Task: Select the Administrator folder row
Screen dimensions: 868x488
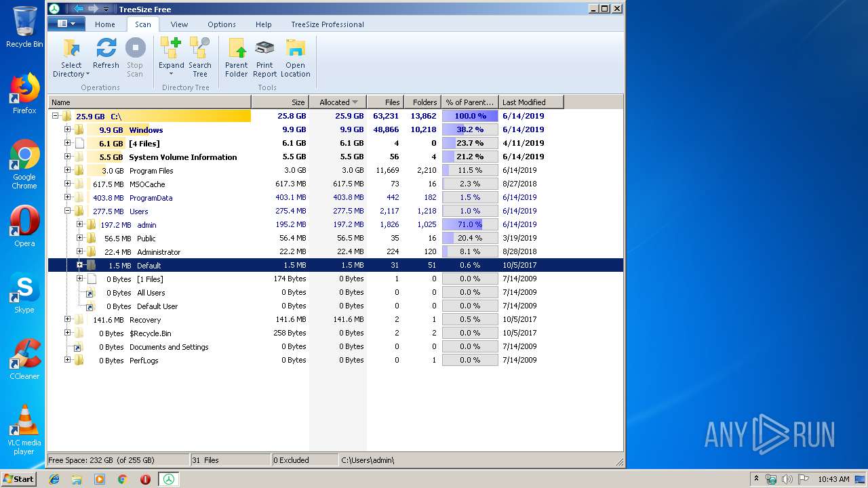Action: (x=336, y=251)
